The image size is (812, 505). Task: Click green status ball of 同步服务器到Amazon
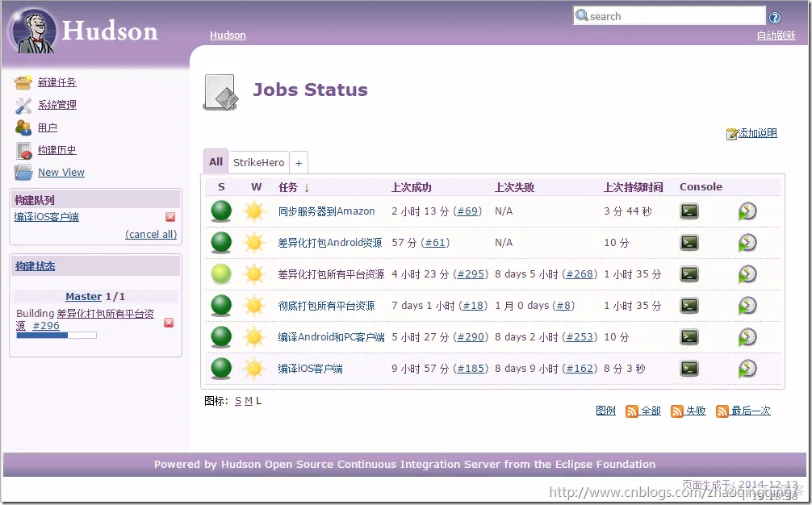(x=221, y=211)
